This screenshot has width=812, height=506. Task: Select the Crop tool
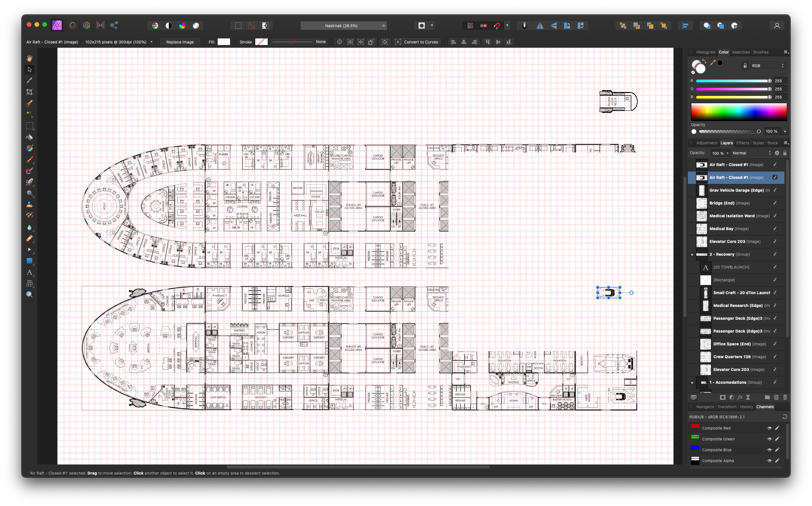pos(29,92)
